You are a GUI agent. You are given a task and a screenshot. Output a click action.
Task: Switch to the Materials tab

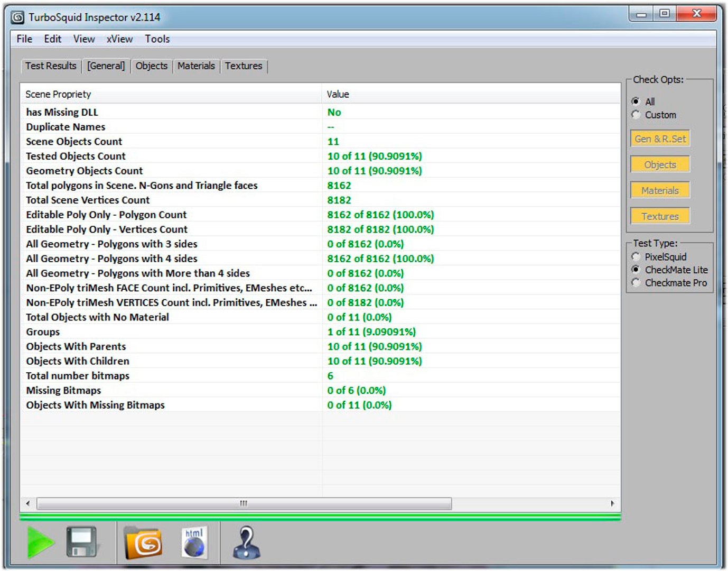point(196,66)
